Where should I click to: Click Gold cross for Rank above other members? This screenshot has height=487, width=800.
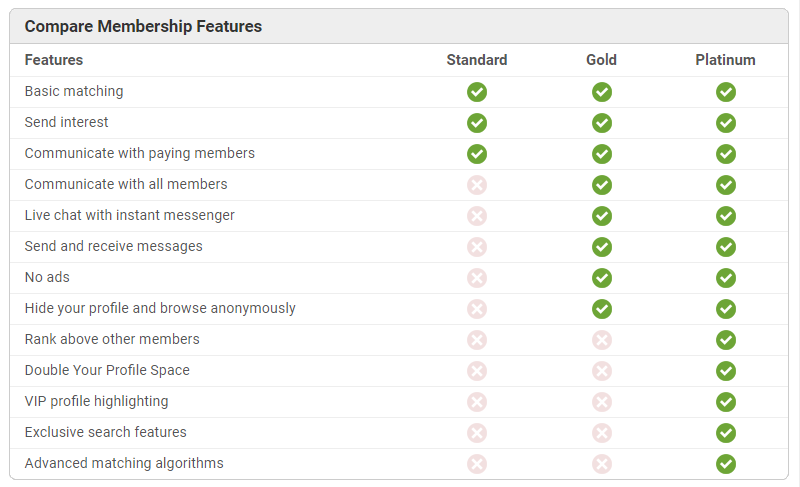coord(601,340)
